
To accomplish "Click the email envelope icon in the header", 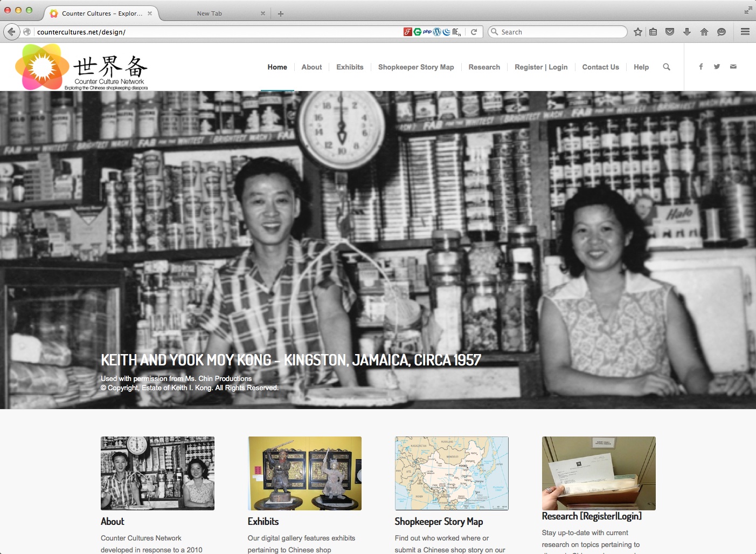I will (733, 67).
